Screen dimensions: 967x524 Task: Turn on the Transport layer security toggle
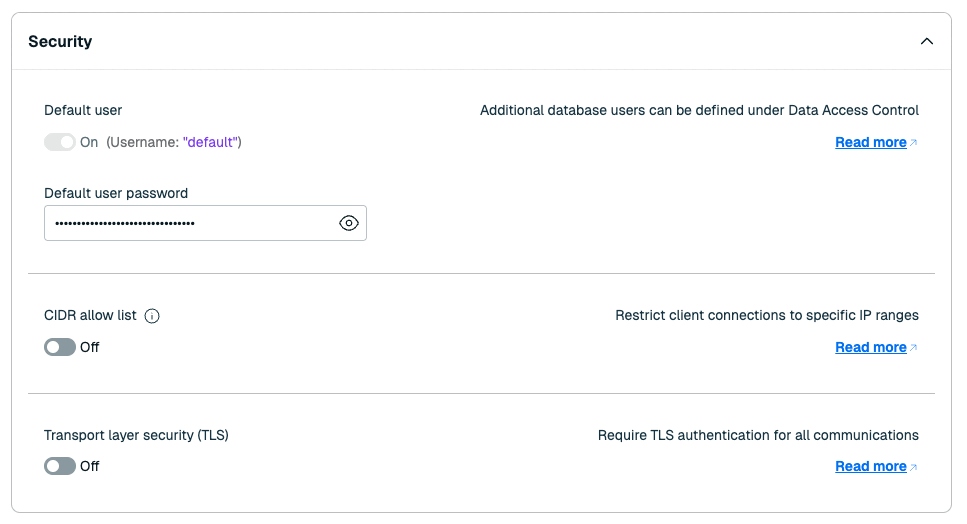click(x=60, y=466)
